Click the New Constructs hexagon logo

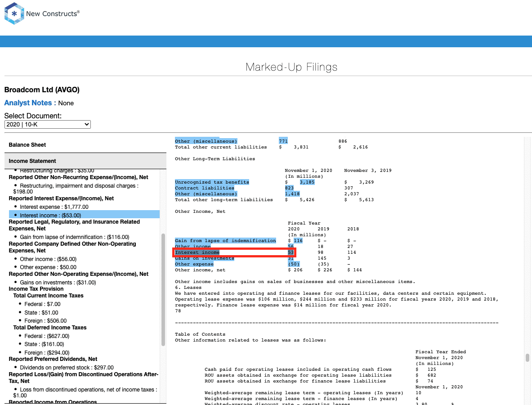tap(14, 13)
